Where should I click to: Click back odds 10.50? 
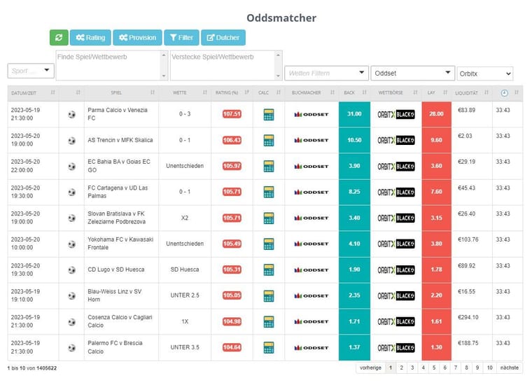coord(355,140)
